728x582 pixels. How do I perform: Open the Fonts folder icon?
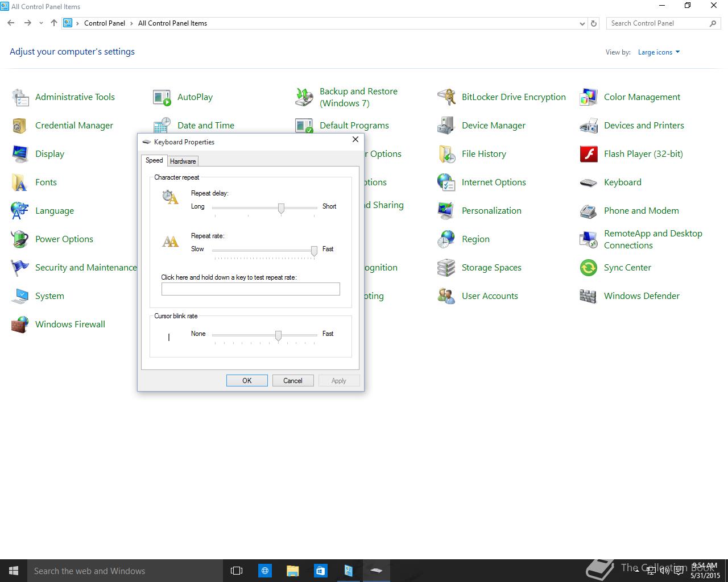pos(20,182)
